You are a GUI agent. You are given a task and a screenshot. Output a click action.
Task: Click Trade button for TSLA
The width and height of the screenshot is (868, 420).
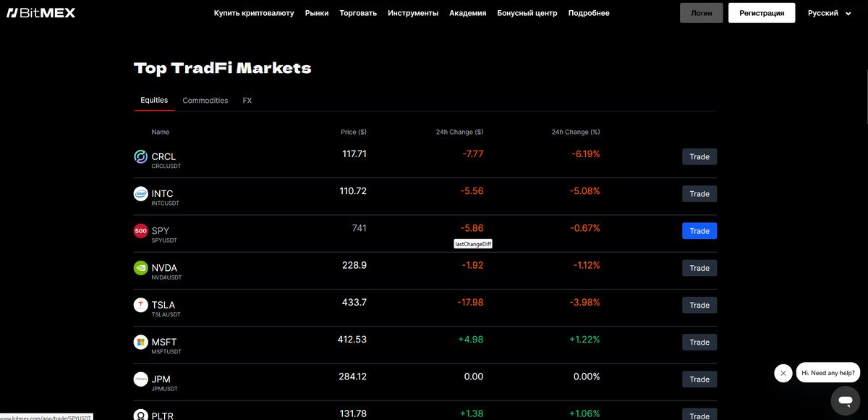pyautogui.click(x=699, y=305)
